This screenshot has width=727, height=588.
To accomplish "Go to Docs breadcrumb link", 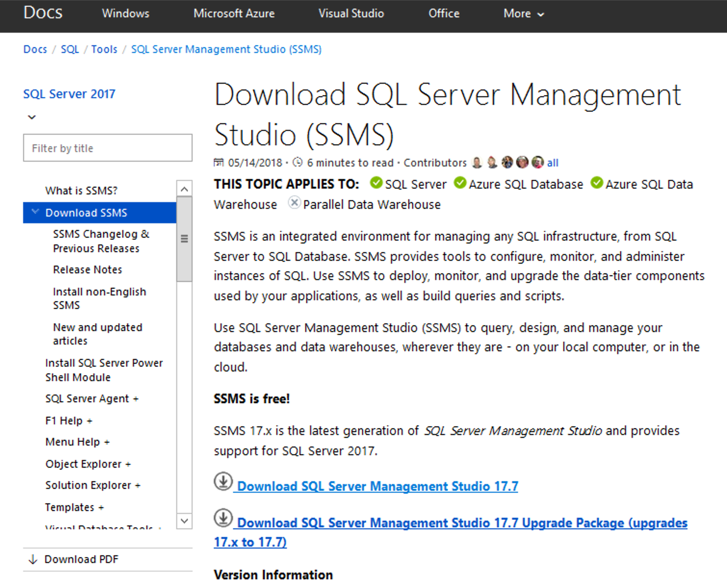I will 35,49.
